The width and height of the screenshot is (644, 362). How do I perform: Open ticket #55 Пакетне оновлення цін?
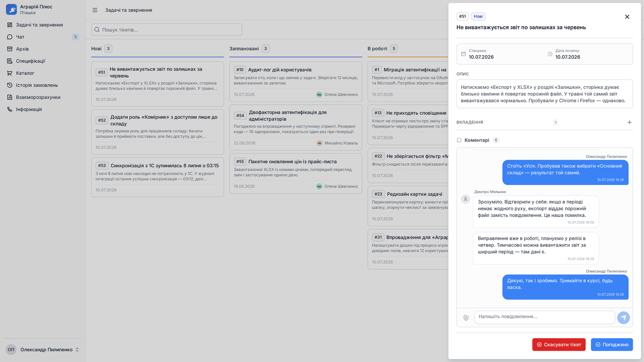click(296, 173)
